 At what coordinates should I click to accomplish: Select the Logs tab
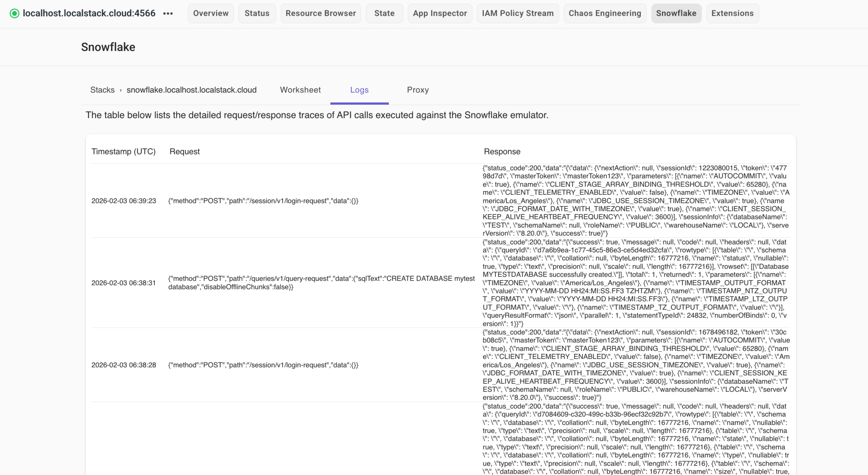pos(359,90)
